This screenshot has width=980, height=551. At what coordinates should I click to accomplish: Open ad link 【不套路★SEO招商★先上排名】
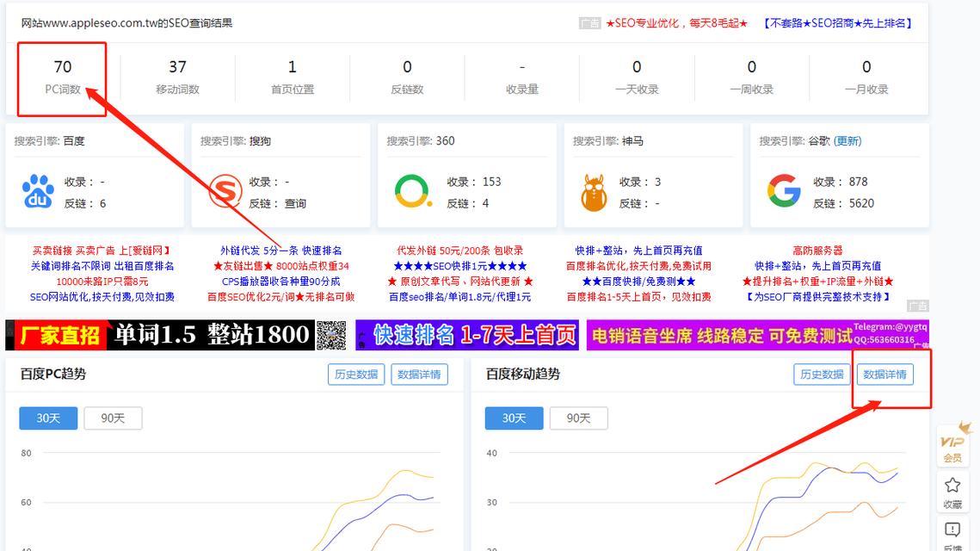pos(837,23)
